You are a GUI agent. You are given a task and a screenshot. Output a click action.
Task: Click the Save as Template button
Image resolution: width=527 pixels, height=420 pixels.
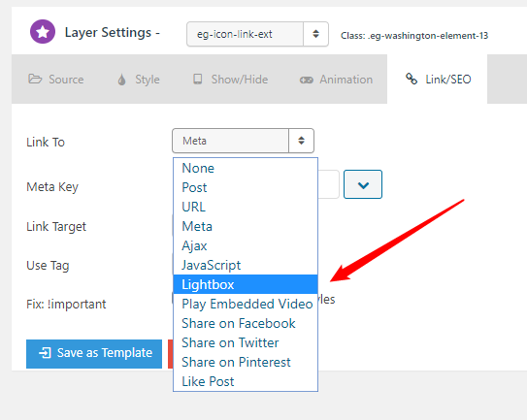(x=94, y=354)
